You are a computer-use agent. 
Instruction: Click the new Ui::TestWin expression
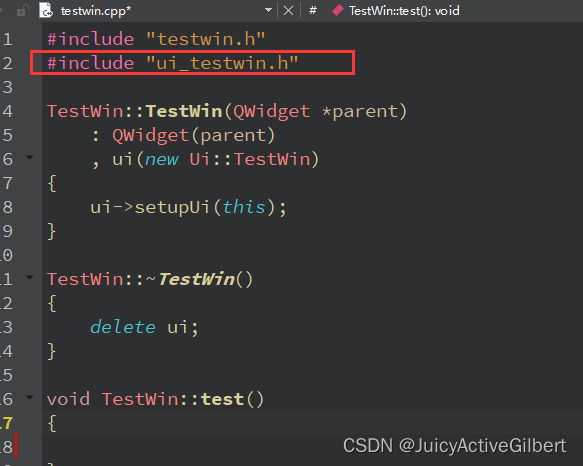228,159
